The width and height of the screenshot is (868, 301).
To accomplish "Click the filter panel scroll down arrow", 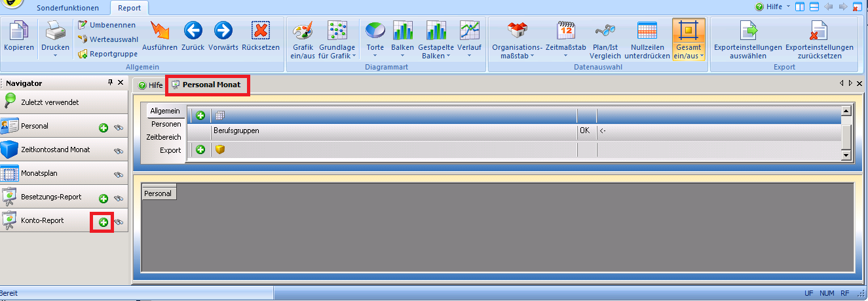I will [846, 155].
